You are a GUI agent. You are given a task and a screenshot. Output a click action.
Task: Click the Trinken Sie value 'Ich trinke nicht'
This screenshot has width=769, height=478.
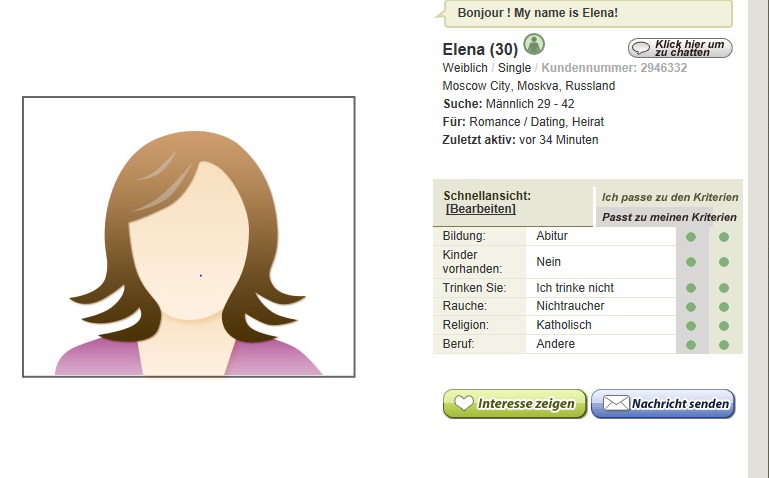tap(575, 288)
